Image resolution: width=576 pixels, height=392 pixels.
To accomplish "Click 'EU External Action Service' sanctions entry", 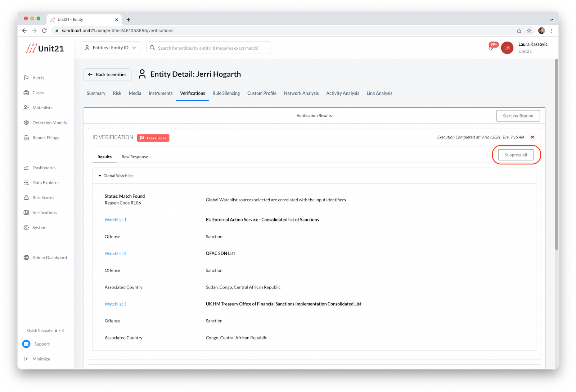I will pos(262,220).
